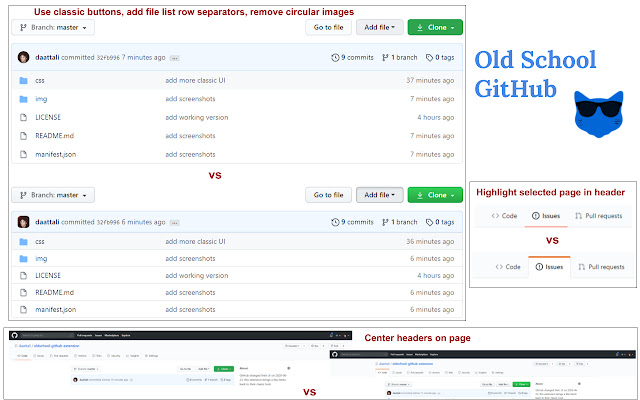The height and width of the screenshot is (400, 640).
Task: Click LICENSE file icon in list without row separators
Action: tap(23, 118)
